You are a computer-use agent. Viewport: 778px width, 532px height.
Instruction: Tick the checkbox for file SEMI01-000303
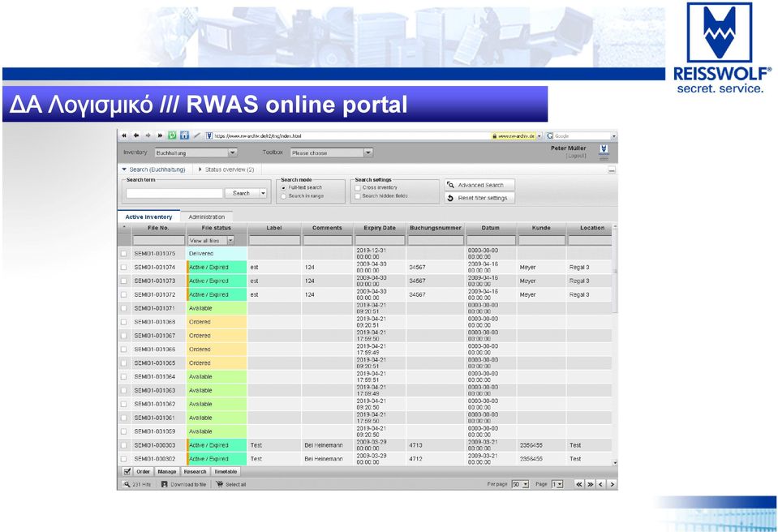point(124,445)
